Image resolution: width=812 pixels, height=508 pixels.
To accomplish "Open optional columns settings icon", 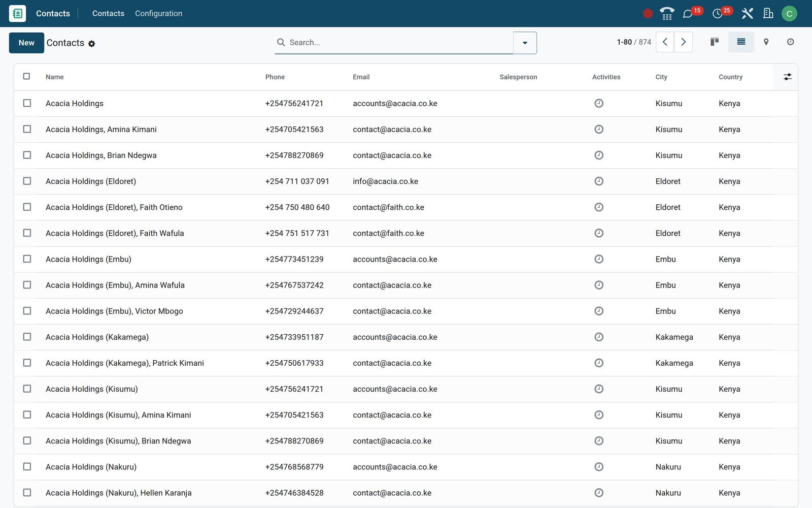I will coord(787,77).
